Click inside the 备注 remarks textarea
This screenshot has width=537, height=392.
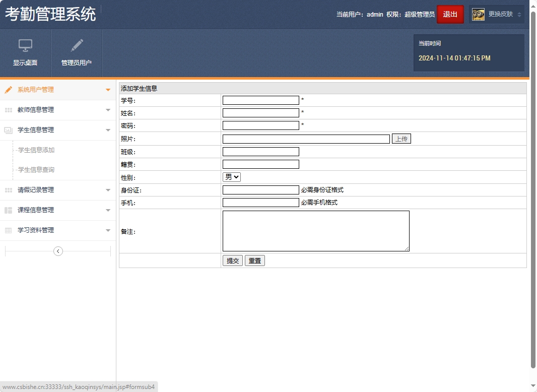coord(316,231)
